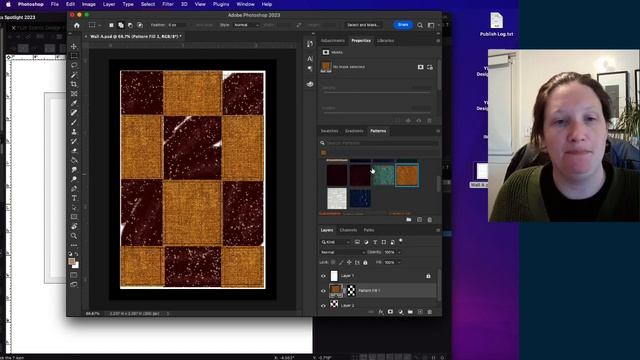Create new group in Layers panel
Image resolution: width=640 pixels, height=360 pixels.
[x=410, y=312]
